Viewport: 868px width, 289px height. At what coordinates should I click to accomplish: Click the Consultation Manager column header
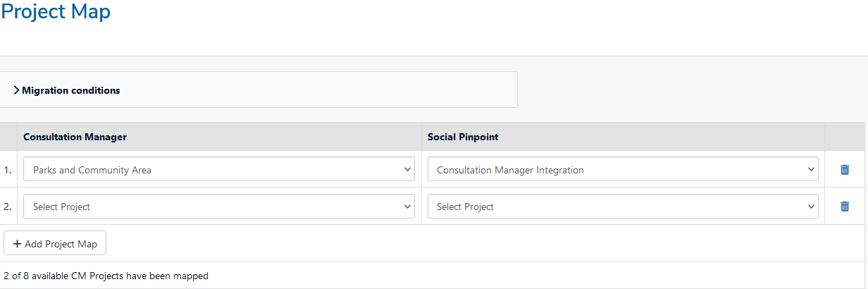click(x=75, y=137)
